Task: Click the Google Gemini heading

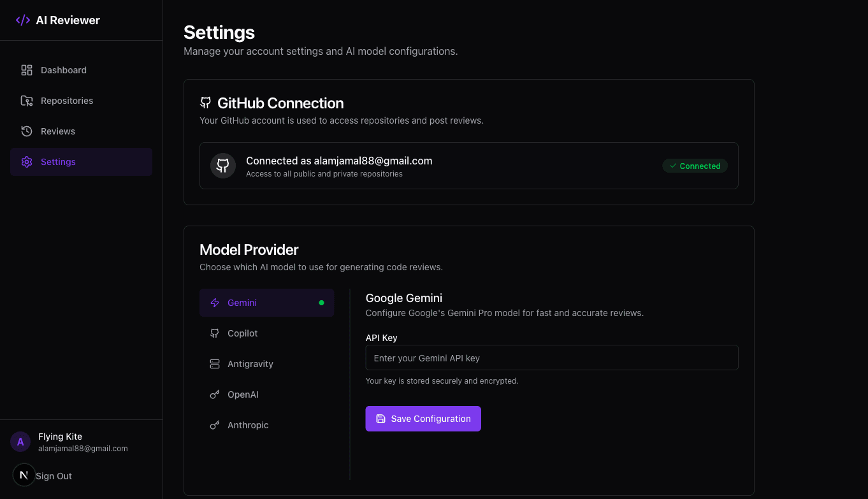Action: (403, 298)
